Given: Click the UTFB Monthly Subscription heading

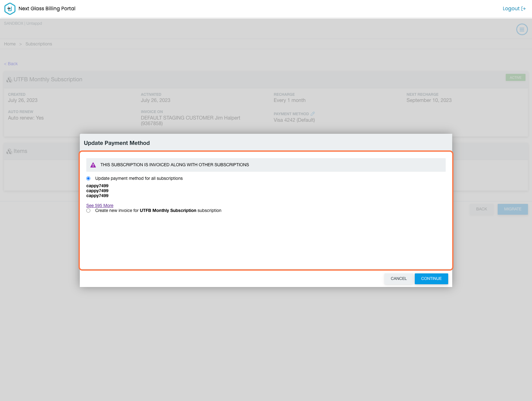Looking at the screenshot, I should coord(48,80).
